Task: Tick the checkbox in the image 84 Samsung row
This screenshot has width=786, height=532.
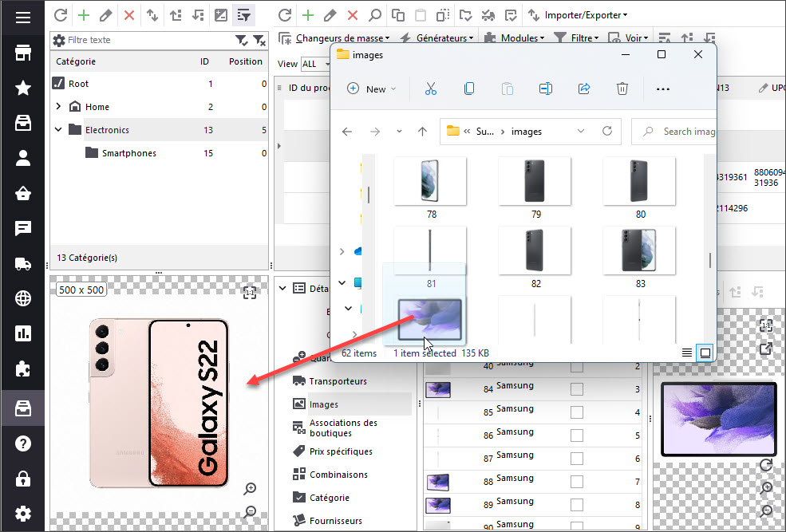Action: point(577,389)
